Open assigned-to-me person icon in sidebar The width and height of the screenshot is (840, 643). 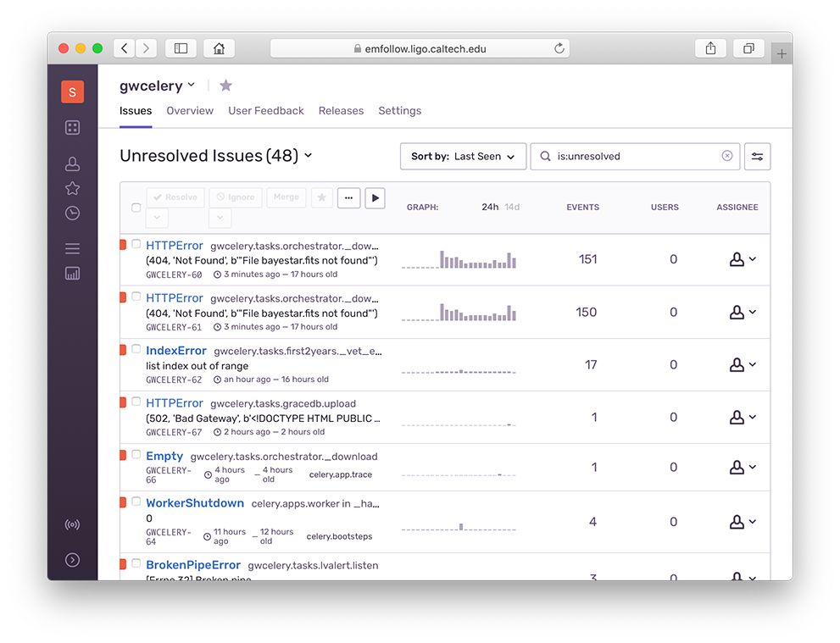pyautogui.click(x=72, y=164)
